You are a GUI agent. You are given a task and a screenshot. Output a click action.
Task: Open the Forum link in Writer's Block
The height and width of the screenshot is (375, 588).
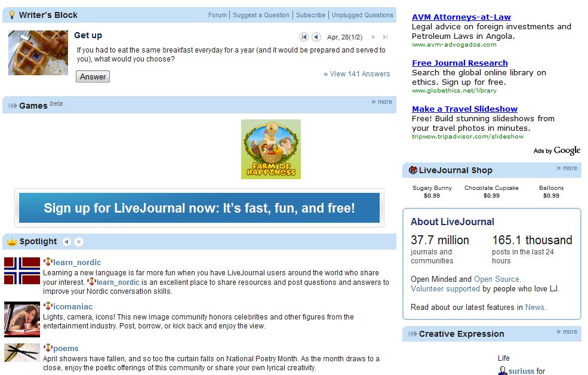[217, 15]
